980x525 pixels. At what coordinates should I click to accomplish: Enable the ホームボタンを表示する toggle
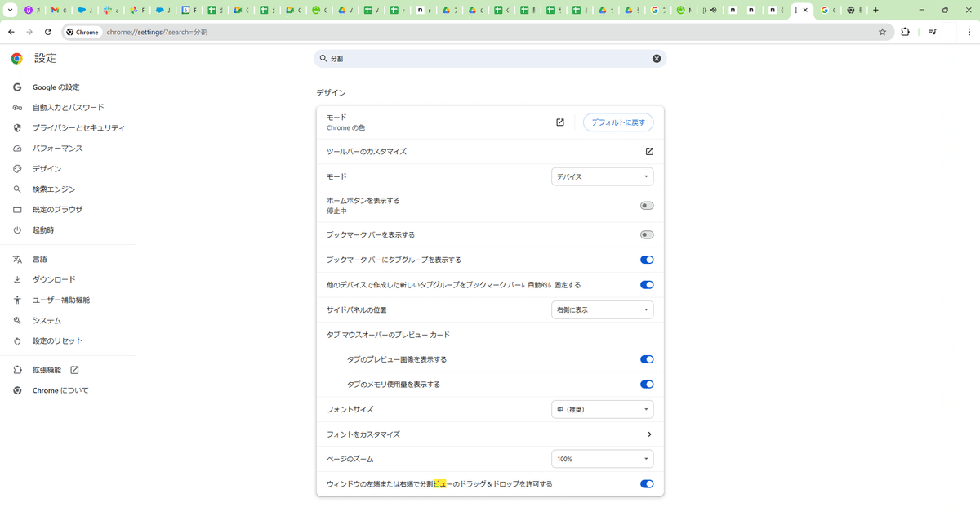pos(647,205)
